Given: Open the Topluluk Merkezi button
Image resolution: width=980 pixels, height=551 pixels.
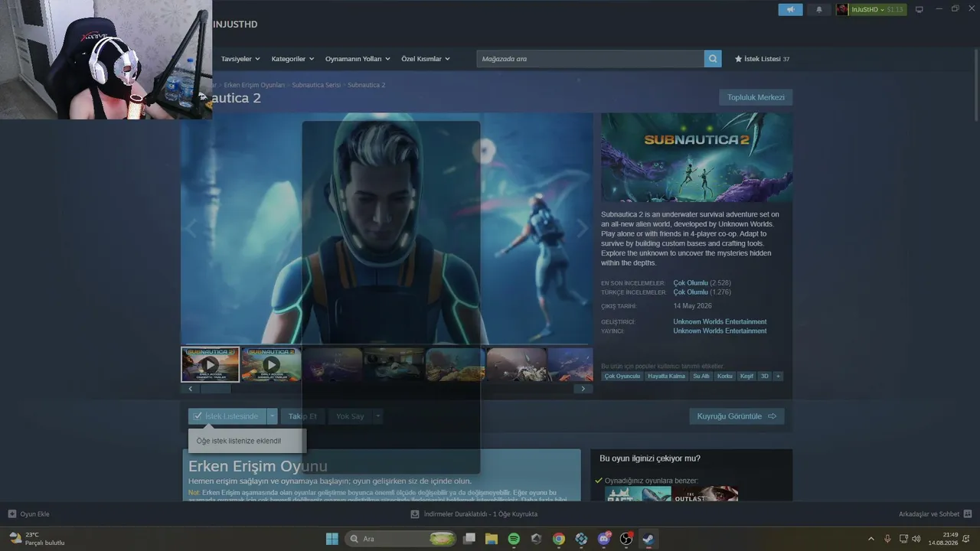Looking at the screenshot, I should 756,97.
